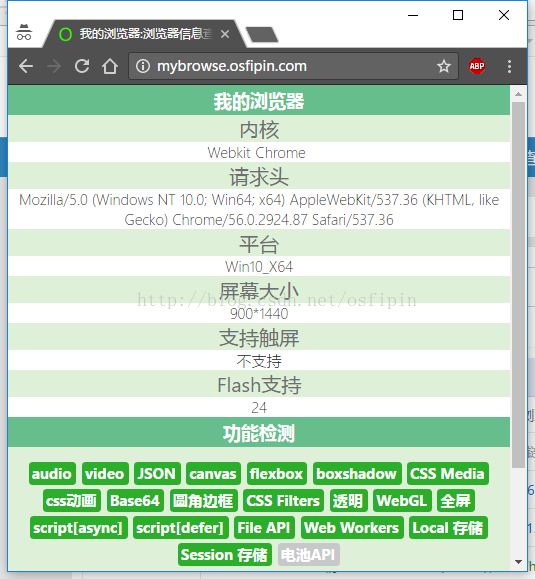Click the CSS Media badge
535x579 pixels.
click(447, 474)
